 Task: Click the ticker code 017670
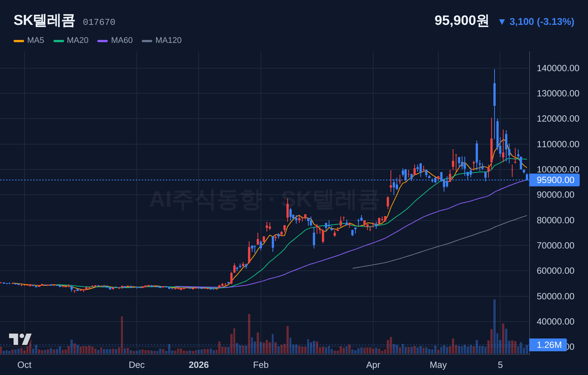point(99,22)
